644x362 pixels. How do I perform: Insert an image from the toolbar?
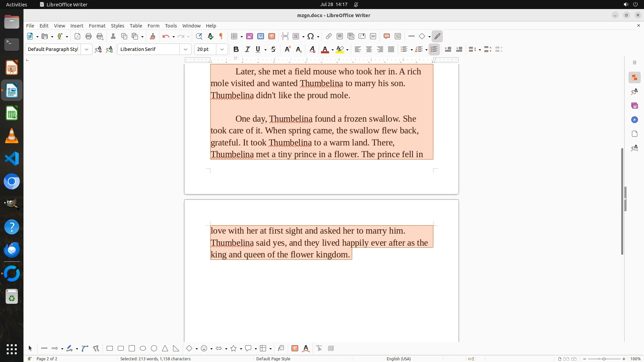coord(250,37)
